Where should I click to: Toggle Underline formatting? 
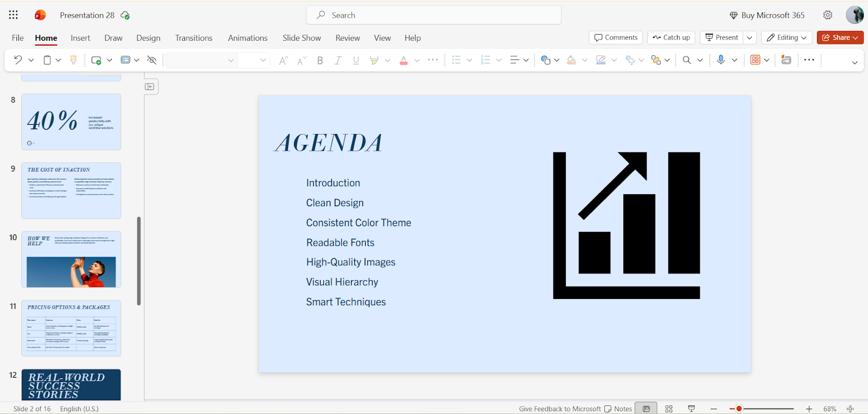point(356,60)
